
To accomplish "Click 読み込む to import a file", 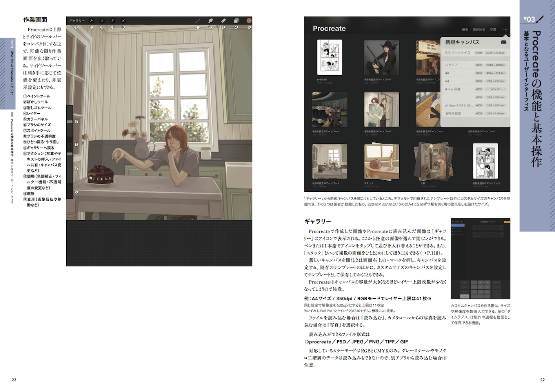I will (479, 30).
